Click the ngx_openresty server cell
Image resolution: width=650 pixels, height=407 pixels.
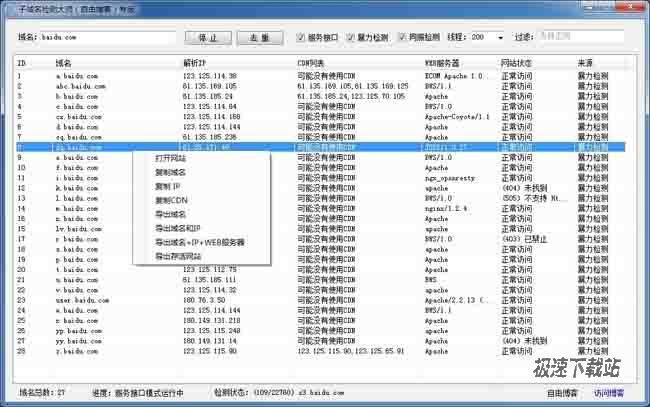pyautogui.click(x=450, y=178)
